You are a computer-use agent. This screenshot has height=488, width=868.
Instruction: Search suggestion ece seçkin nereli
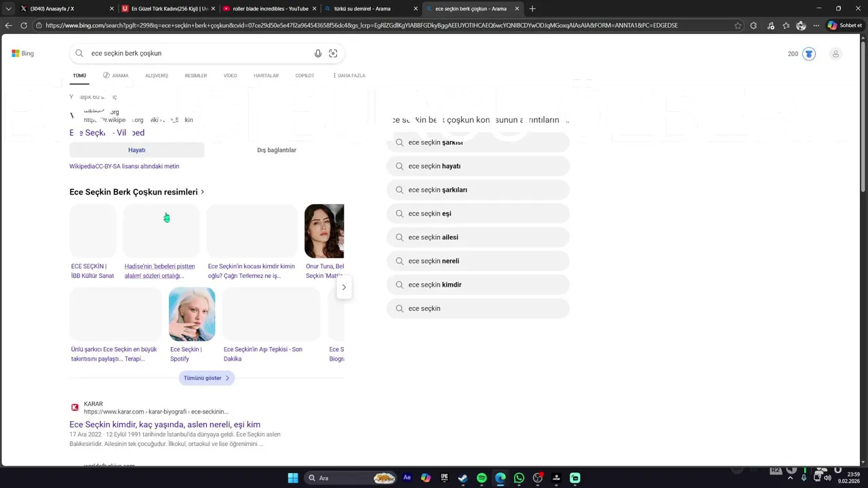point(478,261)
